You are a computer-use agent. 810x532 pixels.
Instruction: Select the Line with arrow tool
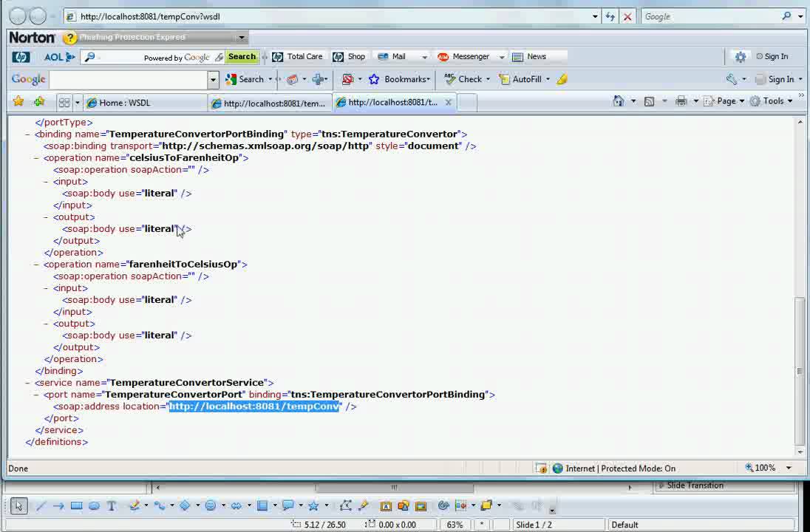58,506
